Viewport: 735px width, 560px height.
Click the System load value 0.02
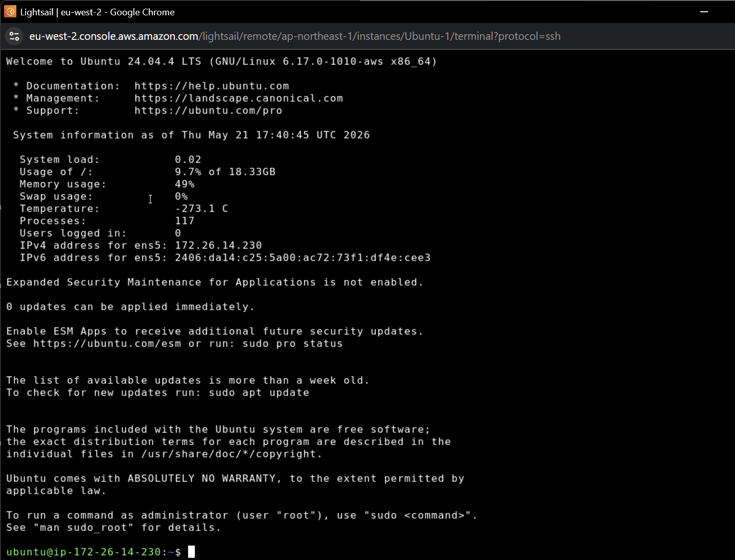tap(188, 159)
